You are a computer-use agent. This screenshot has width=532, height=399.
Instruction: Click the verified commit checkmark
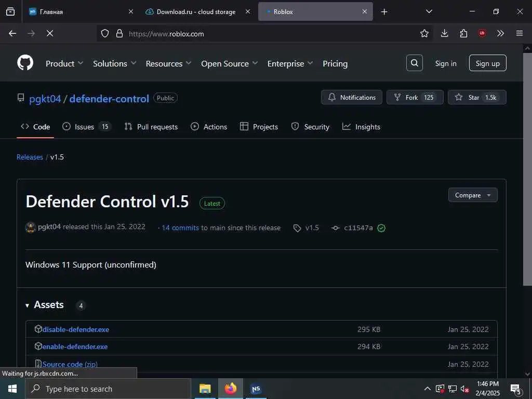[x=381, y=228]
